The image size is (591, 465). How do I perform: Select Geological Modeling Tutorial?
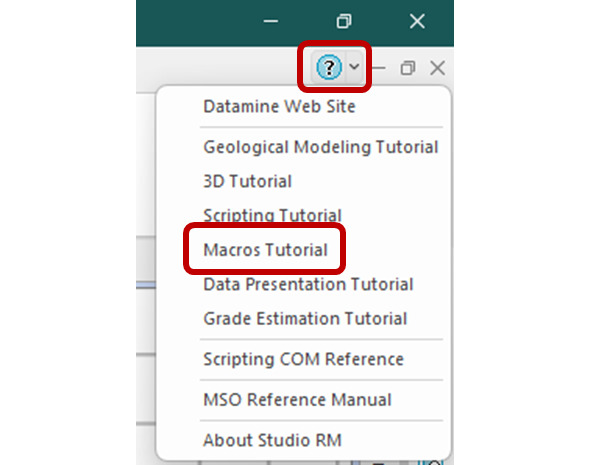[x=321, y=147]
